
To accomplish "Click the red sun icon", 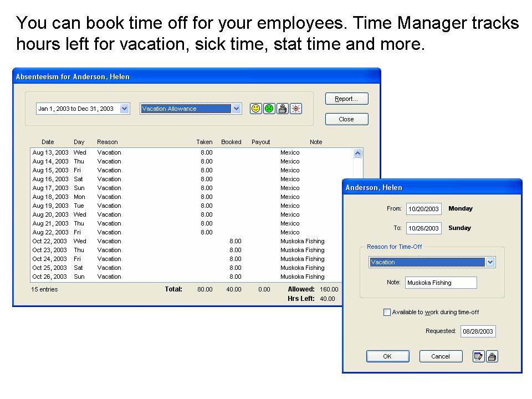I will click(x=296, y=109).
